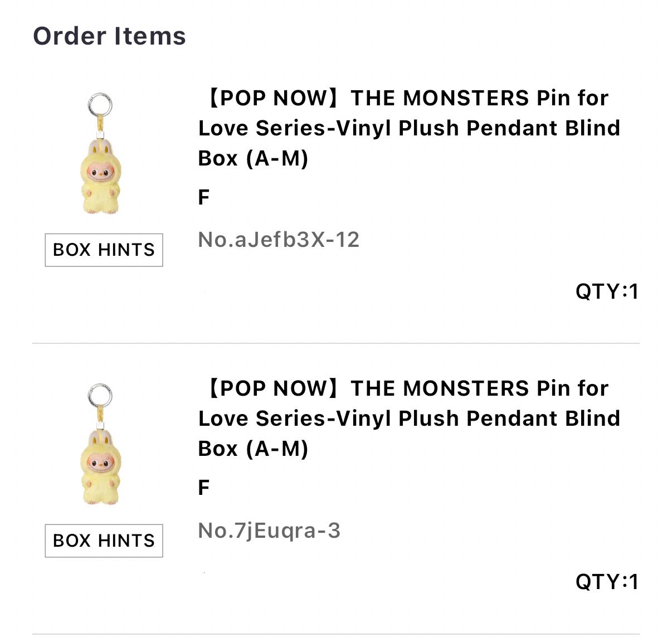672x642 pixels.
Task: Tap "Box (A-M)" text in the second item title
Action: coord(253,449)
